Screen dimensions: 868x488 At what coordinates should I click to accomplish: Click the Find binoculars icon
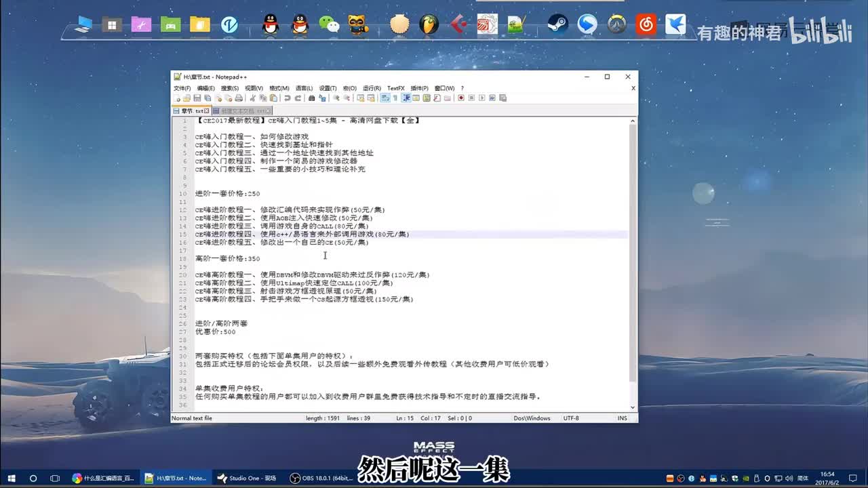tap(312, 98)
